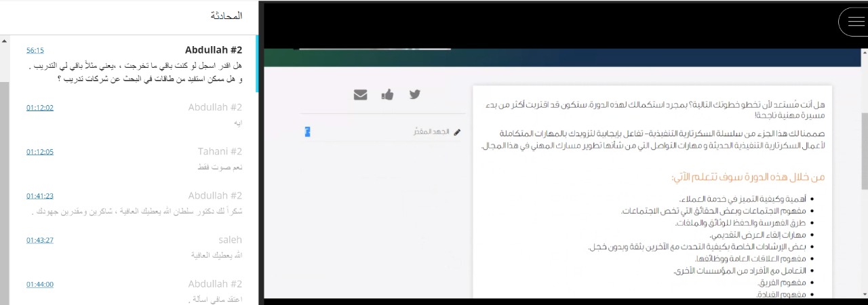
Task: Go to chat timestamp 01:41:23
Action: pos(40,196)
